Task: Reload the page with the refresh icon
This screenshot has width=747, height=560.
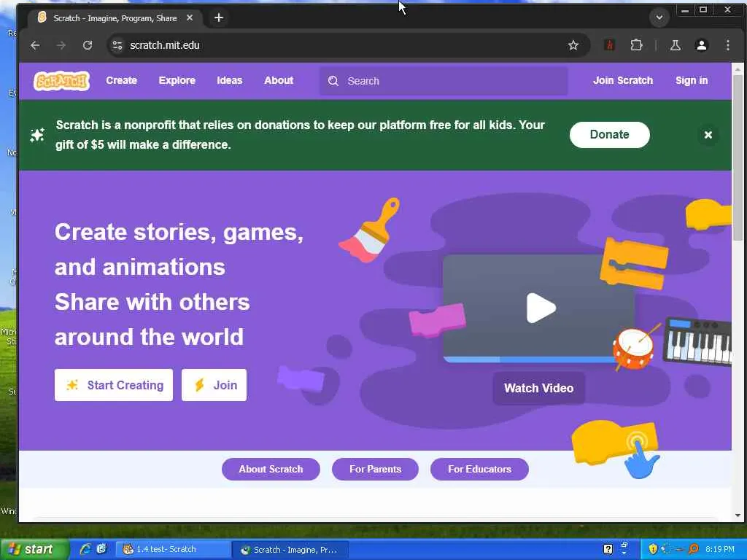Action: pyautogui.click(x=88, y=45)
